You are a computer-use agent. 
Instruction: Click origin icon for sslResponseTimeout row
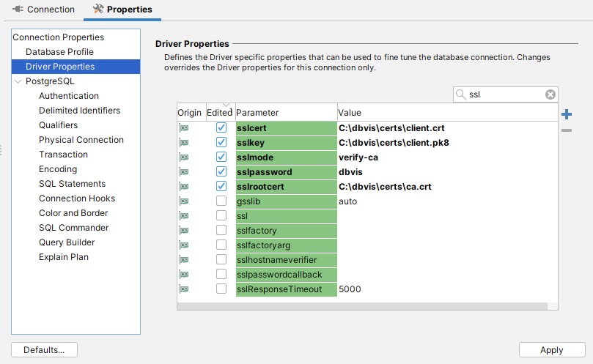[x=184, y=289]
